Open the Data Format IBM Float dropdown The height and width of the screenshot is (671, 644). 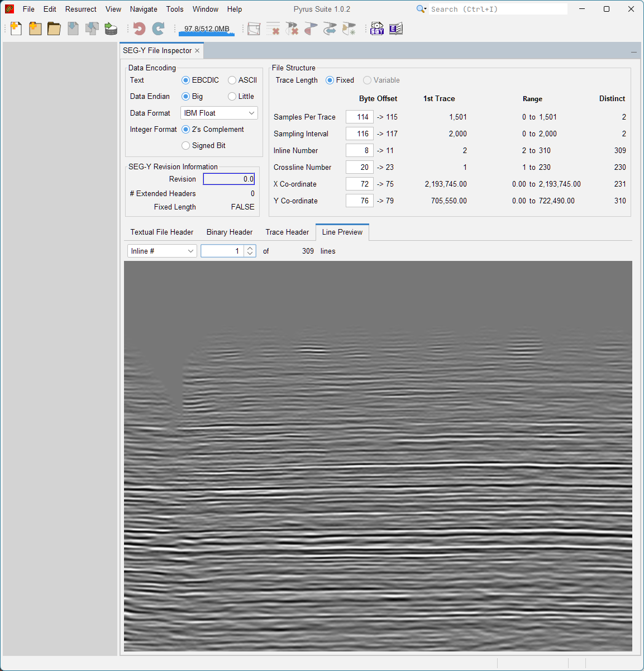point(219,113)
